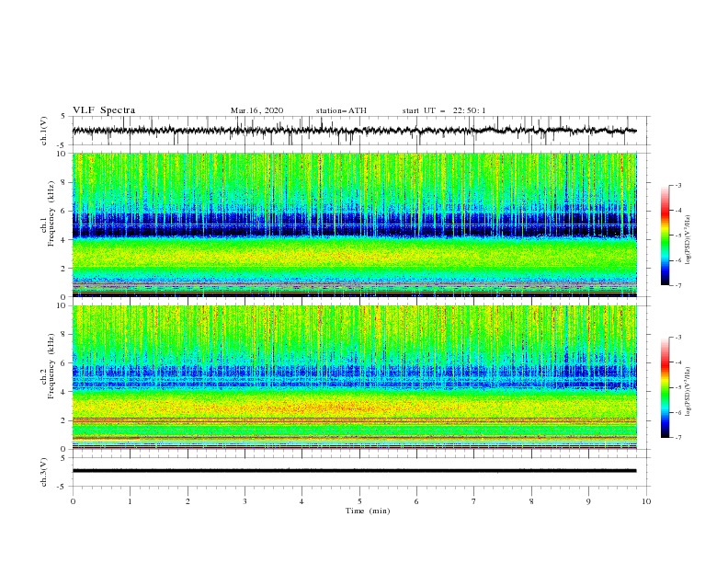
Task: Click the lower colorbar "log(PSD)(V²/Hz)" label
Action: click(x=688, y=392)
